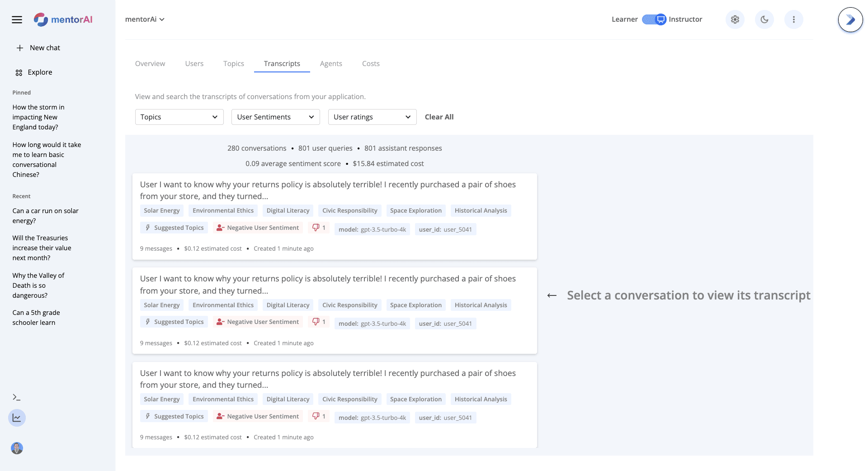The width and height of the screenshot is (868, 471).
Task: Open the three-dot overflow menu
Action: 793,19
